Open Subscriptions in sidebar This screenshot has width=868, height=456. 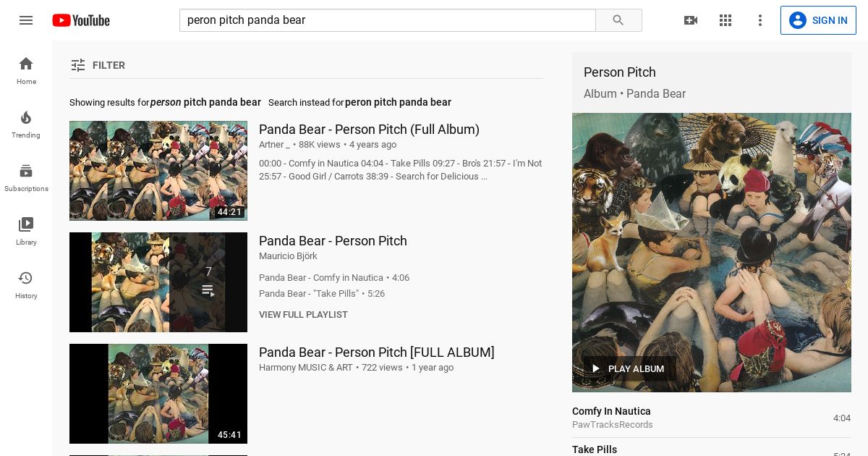pyautogui.click(x=26, y=177)
